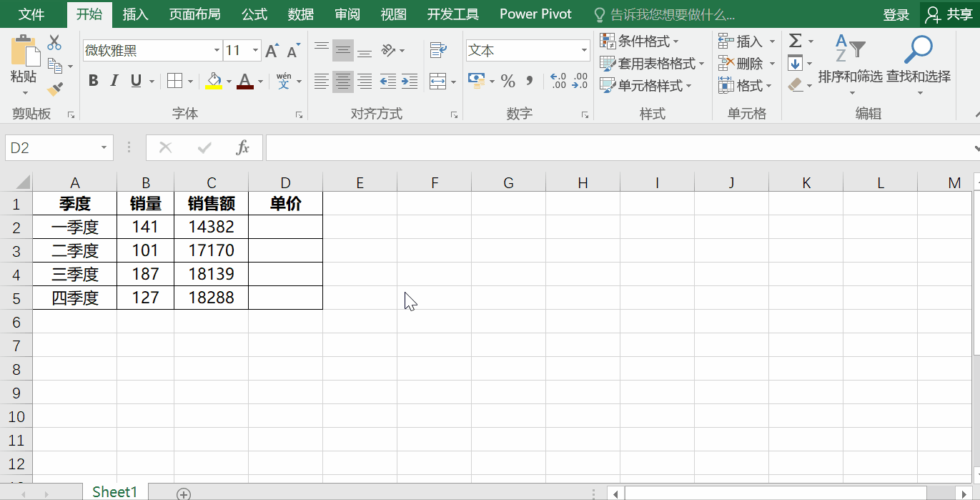Open the 文件 file tab
This screenshot has height=500, width=980.
click(x=31, y=14)
